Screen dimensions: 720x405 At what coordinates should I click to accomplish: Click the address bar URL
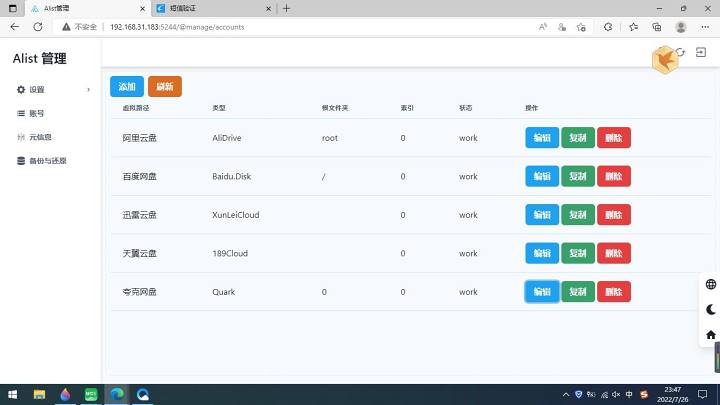[177, 27]
